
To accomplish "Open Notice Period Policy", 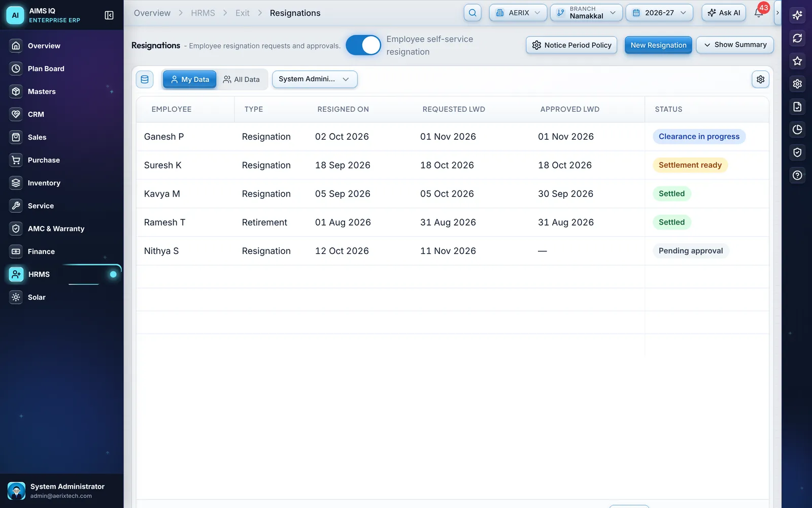I will click(x=571, y=45).
